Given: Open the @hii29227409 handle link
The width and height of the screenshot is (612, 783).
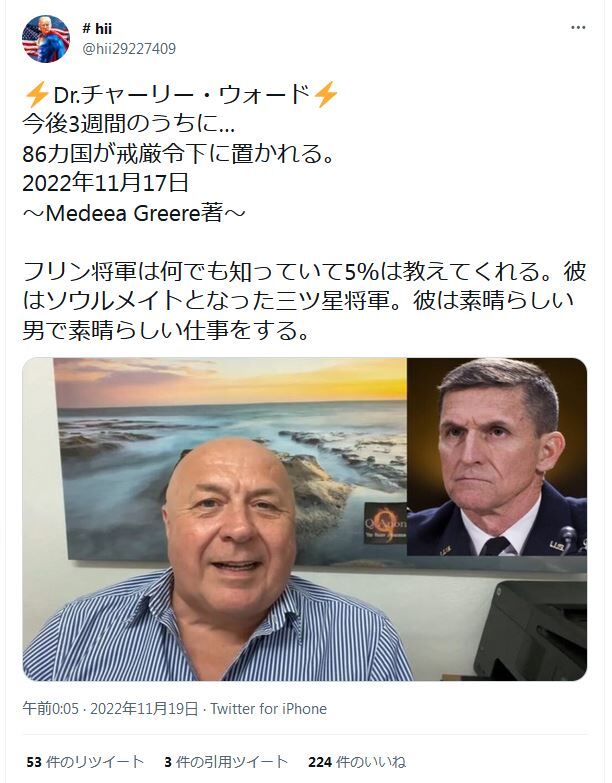Looking at the screenshot, I should [x=129, y=49].
